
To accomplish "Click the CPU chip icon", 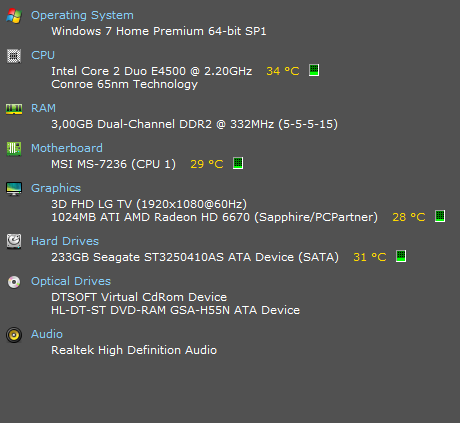I will click(x=14, y=56).
